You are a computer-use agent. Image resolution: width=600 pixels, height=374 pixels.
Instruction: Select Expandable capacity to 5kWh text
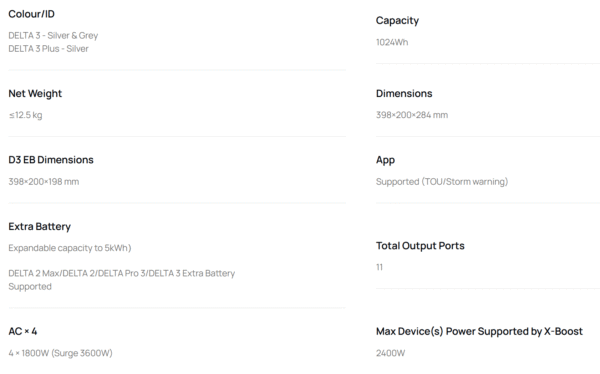(x=70, y=248)
